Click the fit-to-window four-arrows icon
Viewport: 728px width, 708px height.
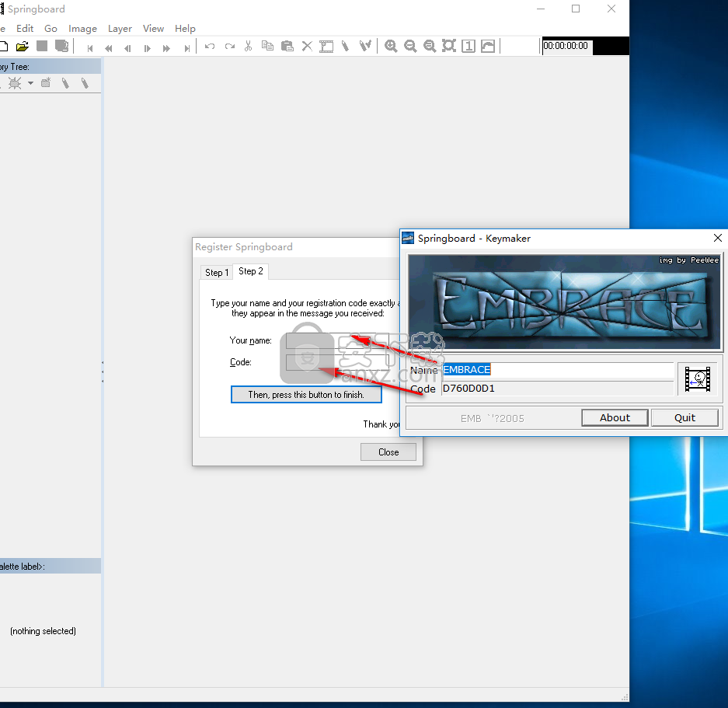point(449,46)
